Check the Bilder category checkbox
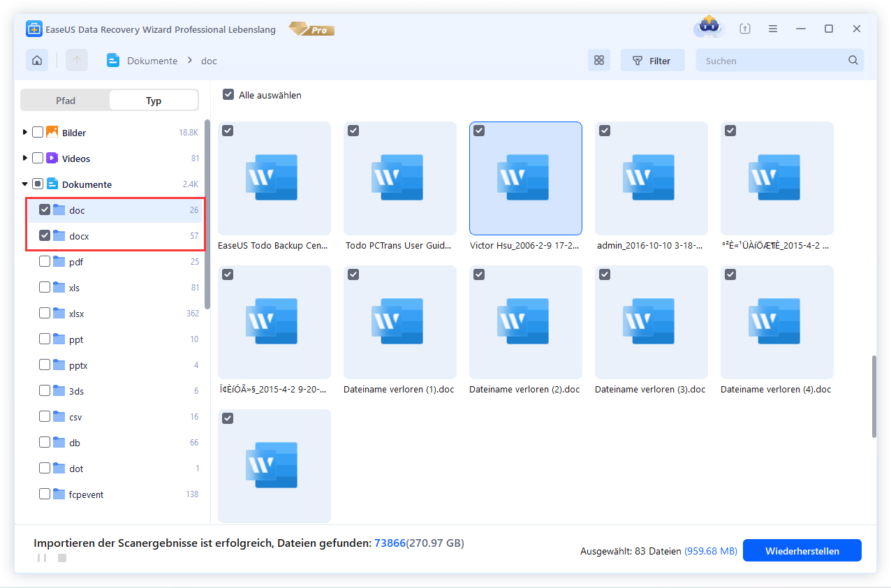891x588 pixels. (38, 132)
